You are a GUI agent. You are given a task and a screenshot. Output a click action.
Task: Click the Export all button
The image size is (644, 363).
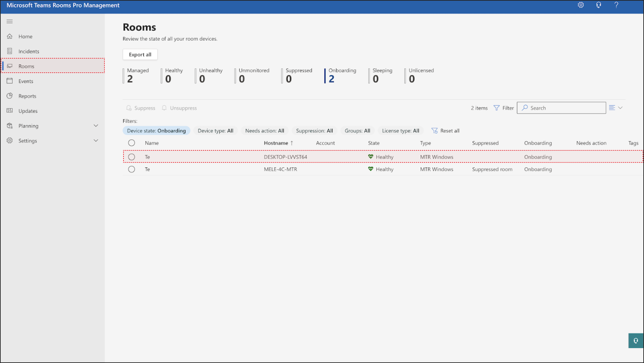(140, 55)
